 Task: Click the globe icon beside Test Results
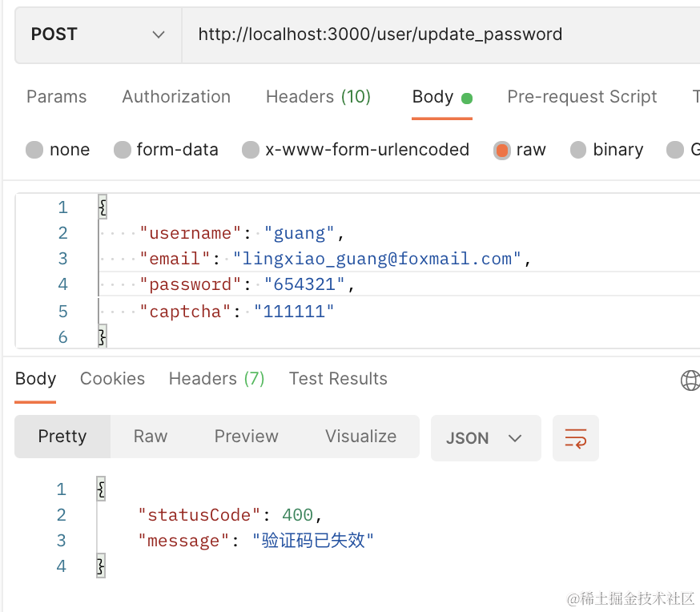(690, 380)
